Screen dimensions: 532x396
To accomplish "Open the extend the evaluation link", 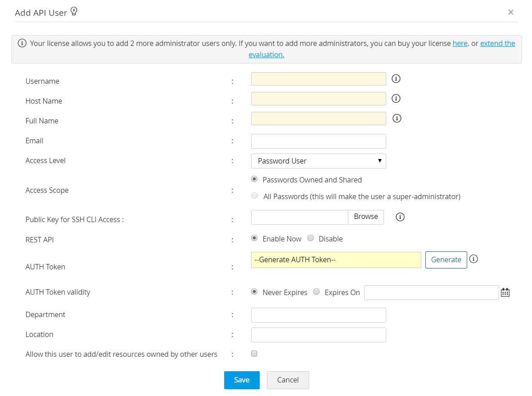I will pos(497,43).
